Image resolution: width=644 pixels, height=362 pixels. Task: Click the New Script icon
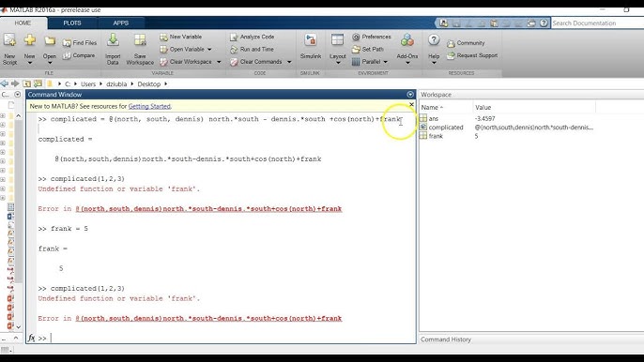9,40
